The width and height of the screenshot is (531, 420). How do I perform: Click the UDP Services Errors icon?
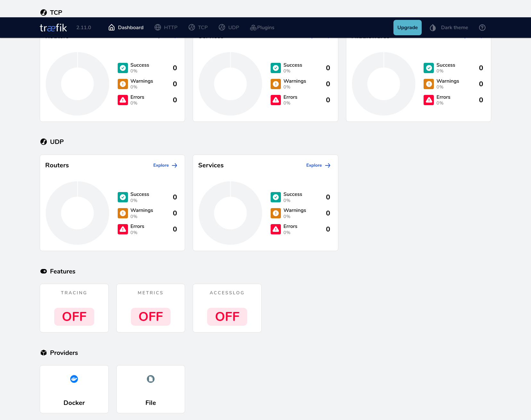[276, 229]
